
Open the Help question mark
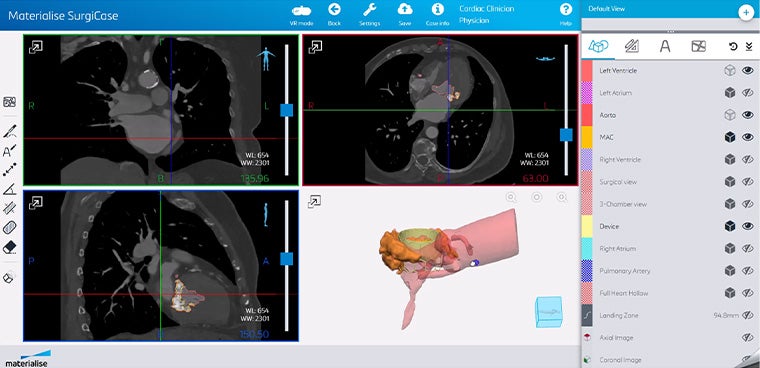pyautogui.click(x=566, y=15)
